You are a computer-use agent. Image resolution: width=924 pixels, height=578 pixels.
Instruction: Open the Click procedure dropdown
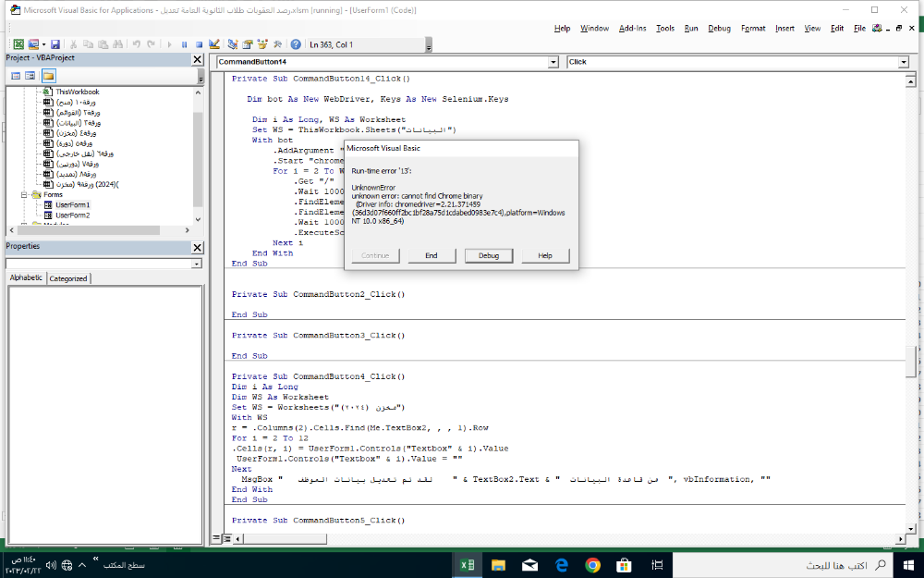pyautogui.click(x=904, y=62)
